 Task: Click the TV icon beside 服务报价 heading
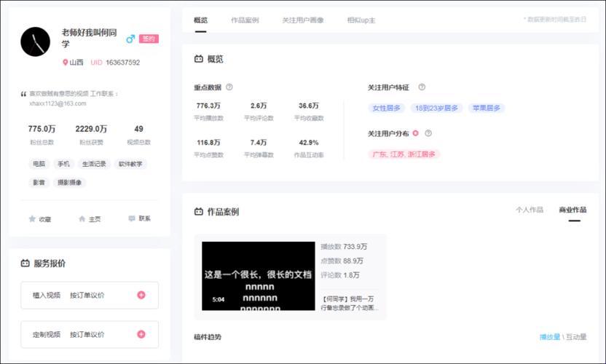[25, 263]
